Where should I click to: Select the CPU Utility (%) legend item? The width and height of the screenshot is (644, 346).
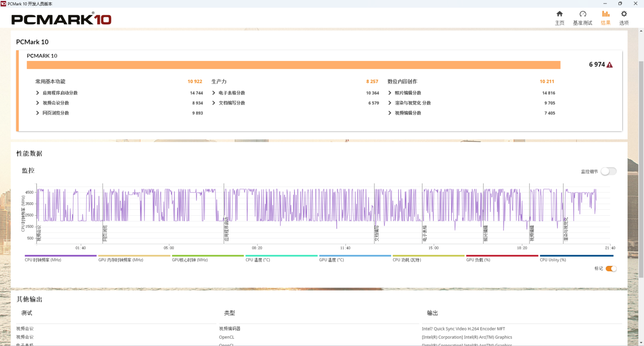pyautogui.click(x=553, y=260)
